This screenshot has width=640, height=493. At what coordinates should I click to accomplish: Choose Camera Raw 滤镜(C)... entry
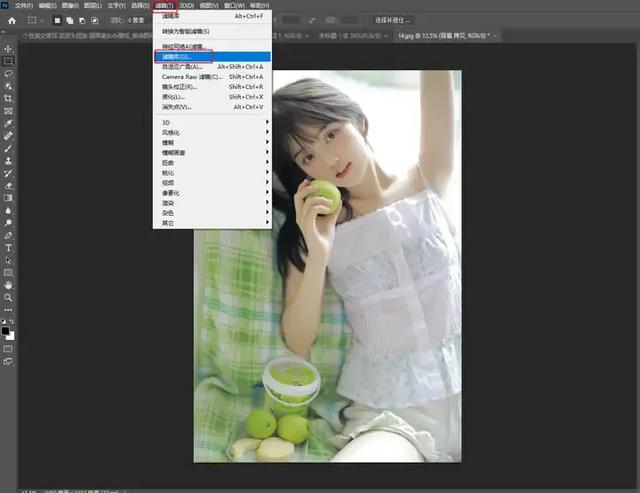[x=212, y=77]
